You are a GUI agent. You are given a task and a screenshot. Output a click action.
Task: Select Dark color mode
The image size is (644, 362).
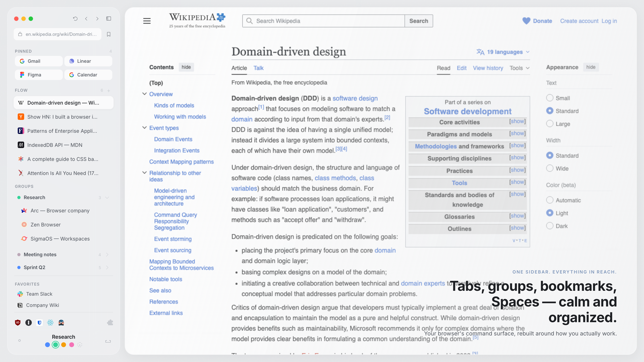pyautogui.click(x=549, y=226)
